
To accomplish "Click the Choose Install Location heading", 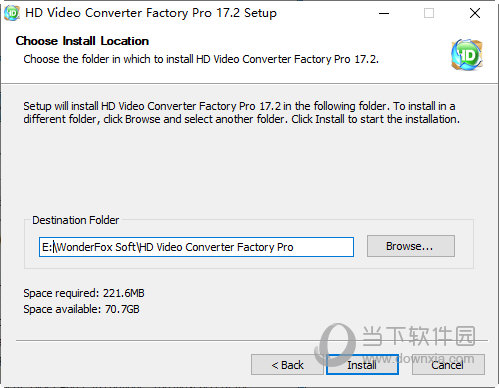I will click(82, 41).
